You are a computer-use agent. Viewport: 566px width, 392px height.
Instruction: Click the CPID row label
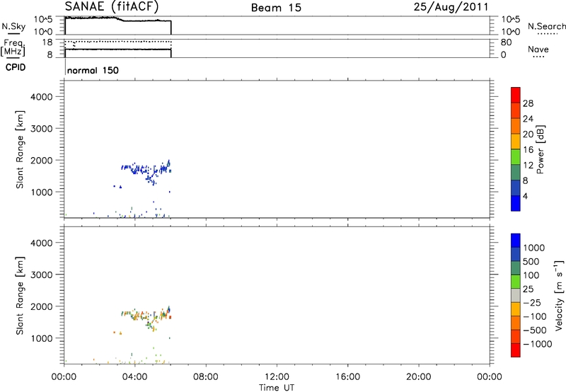pyautogui.click(x=16, y=67)
